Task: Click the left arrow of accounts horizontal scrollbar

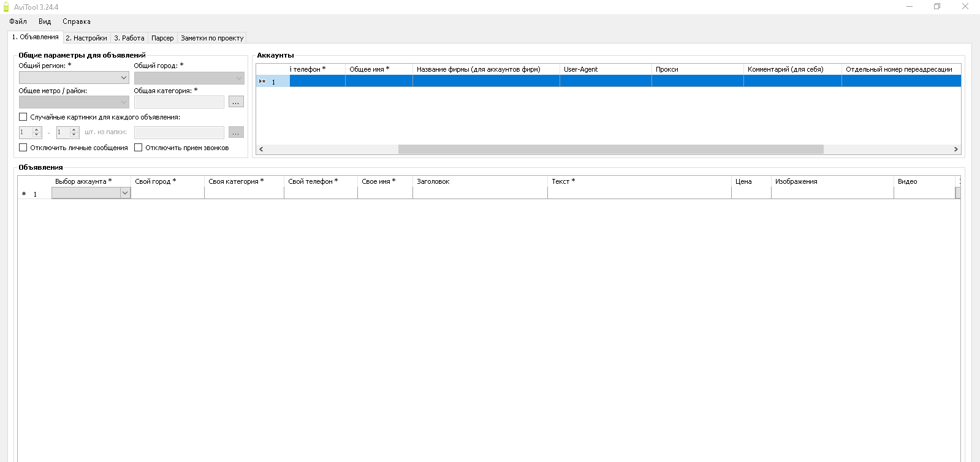Action: [261, 149]
